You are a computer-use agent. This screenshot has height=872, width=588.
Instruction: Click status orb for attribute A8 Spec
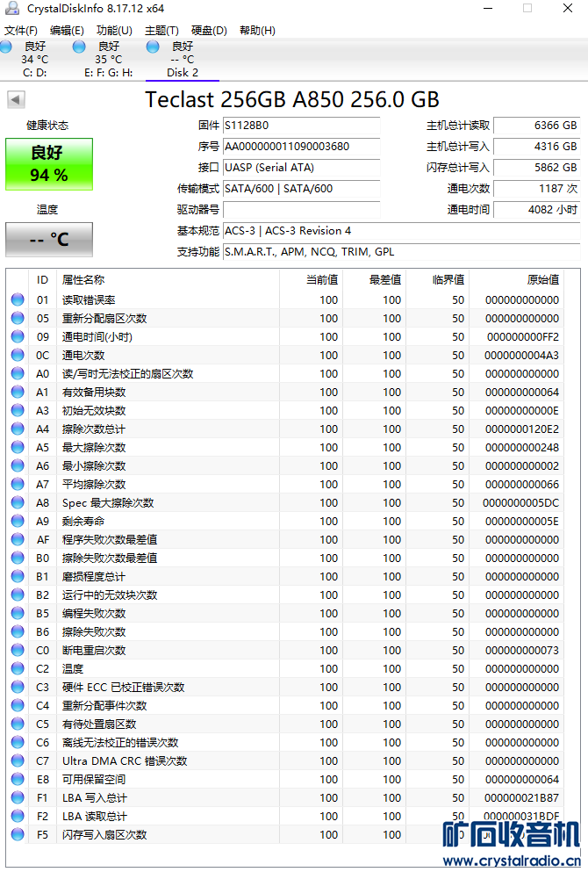(x=18, y=502)
